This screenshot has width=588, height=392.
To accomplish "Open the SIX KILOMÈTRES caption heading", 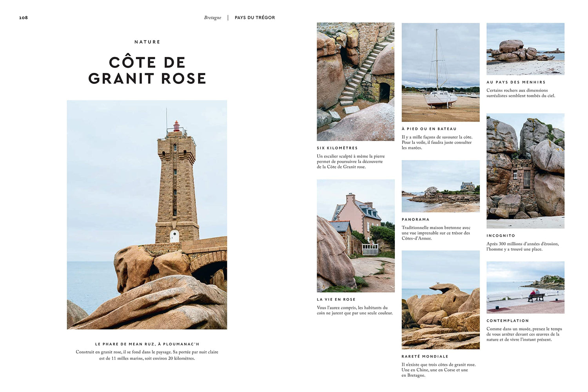I will 337,148.
